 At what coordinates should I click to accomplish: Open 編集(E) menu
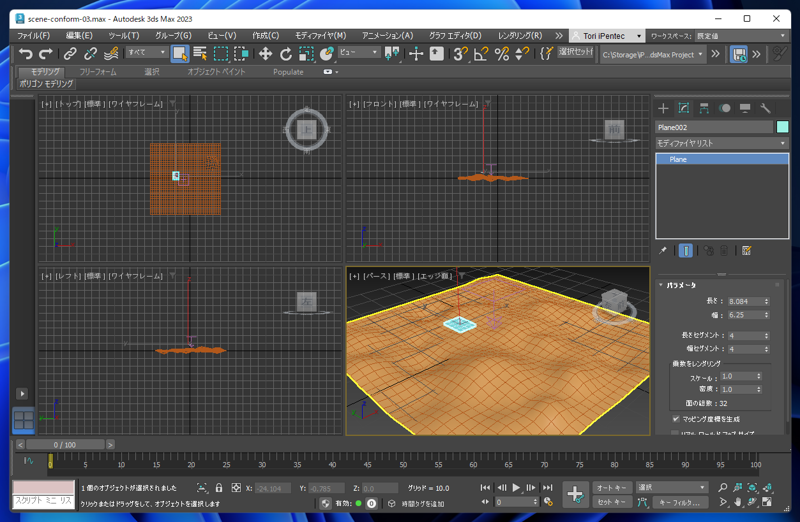coord(79,36)
